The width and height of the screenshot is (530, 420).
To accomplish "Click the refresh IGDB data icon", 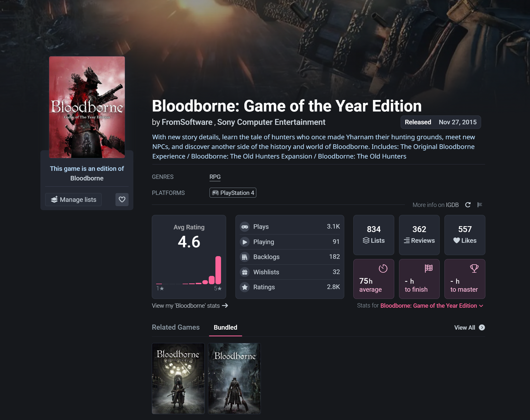I will 468,205.
